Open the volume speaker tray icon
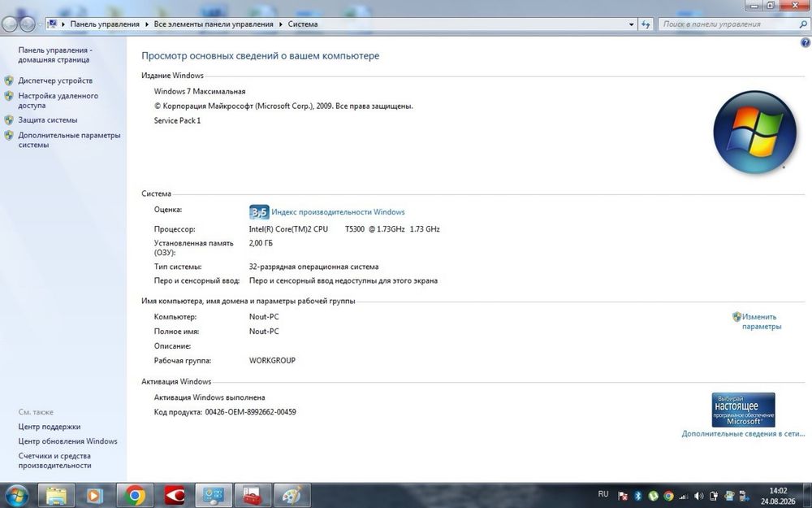This screenshot has width=812, height=508. tap(698, 496)
